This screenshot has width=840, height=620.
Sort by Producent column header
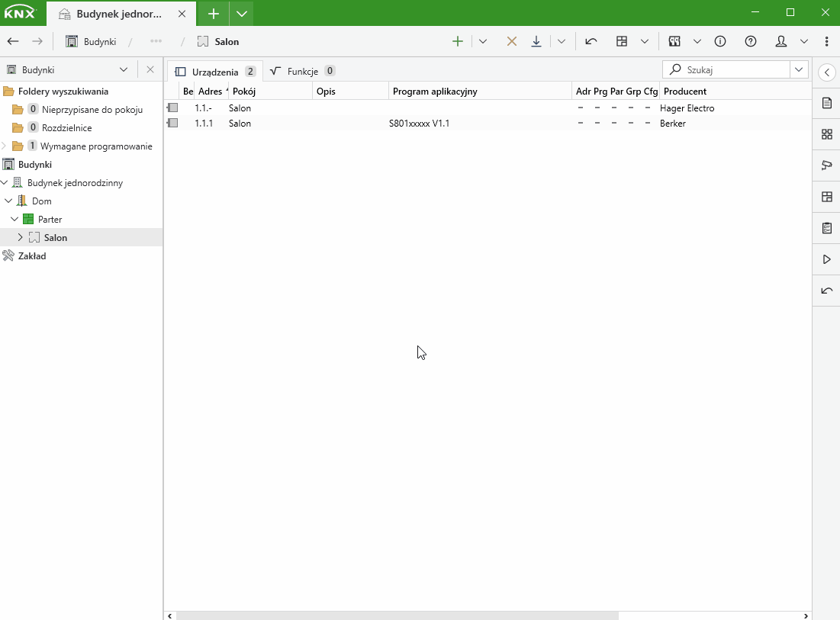(x=684, y=92)
